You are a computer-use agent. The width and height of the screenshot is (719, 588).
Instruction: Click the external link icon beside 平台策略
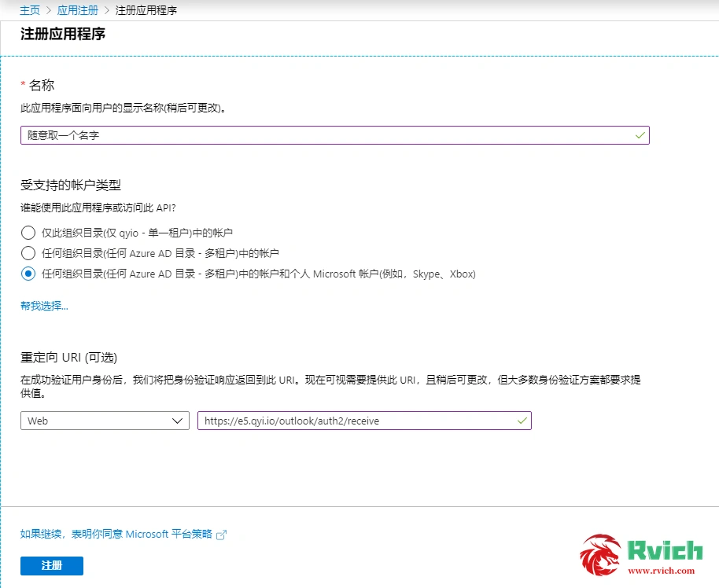pos(221,535)
